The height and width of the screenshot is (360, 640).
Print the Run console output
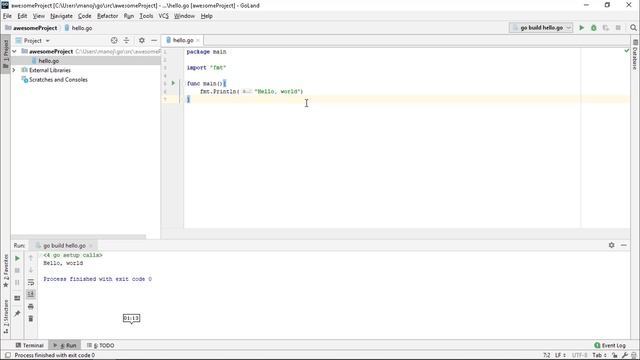click(31, 307)
